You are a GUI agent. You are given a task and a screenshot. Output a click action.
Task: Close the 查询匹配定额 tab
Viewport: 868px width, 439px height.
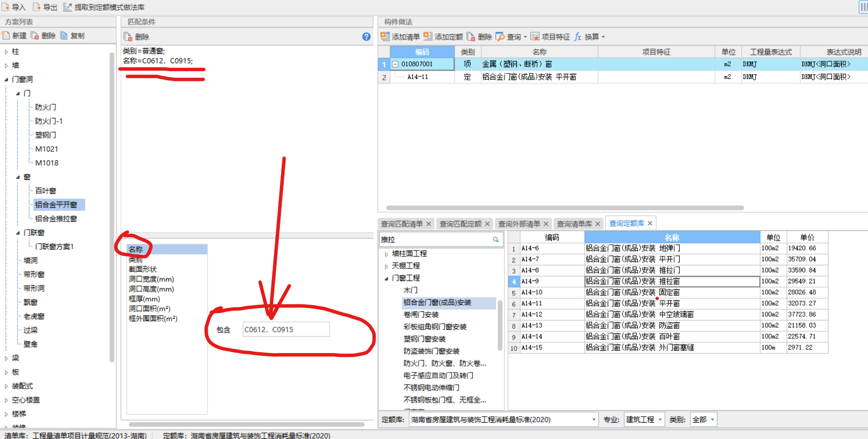(487, 224)
